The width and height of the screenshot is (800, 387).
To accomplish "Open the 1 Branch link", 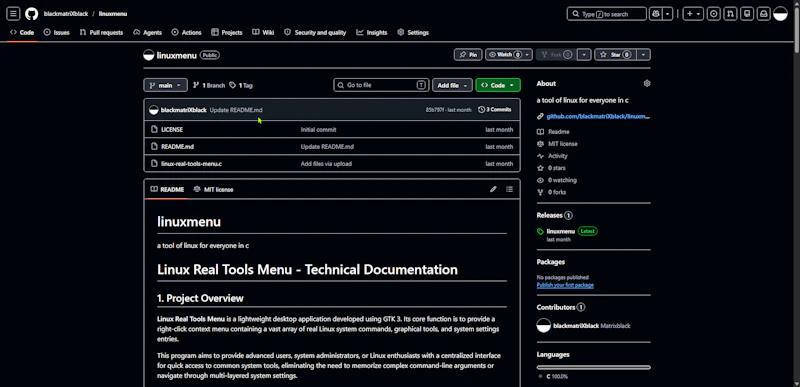I will point(209,85).
